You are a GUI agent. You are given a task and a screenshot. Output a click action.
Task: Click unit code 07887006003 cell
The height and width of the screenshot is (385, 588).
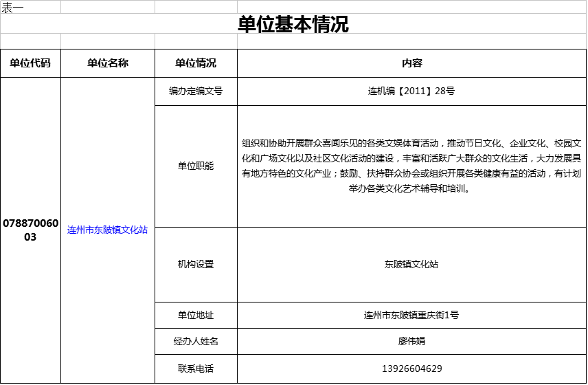(30, 230)
